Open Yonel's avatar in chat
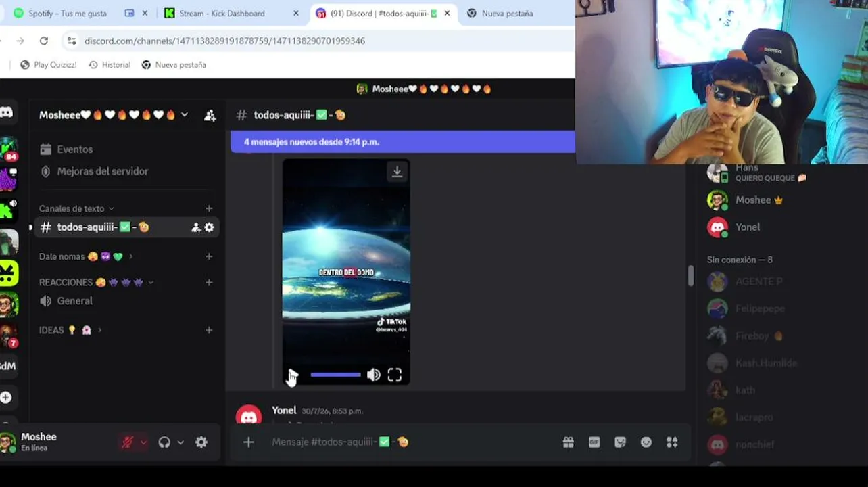Screen dimensions: 868x487 pyautogui.click(x=249, y=415)
